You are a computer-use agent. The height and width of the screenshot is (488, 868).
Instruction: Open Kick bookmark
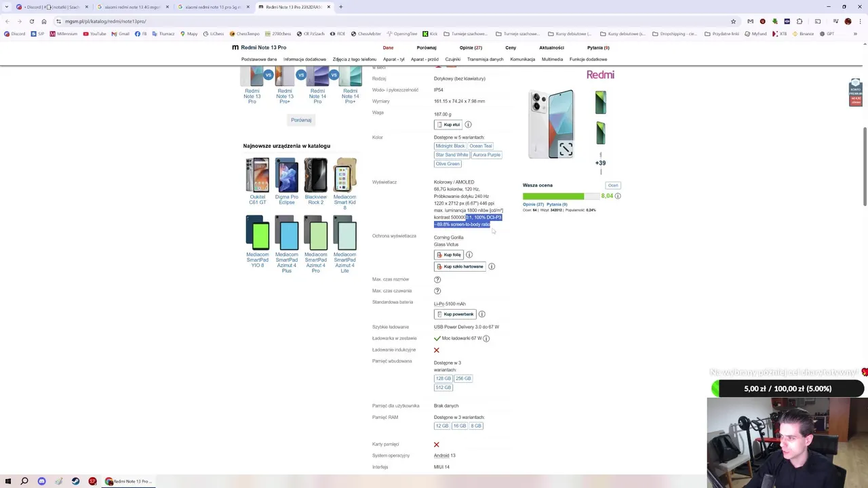point(430,34)
